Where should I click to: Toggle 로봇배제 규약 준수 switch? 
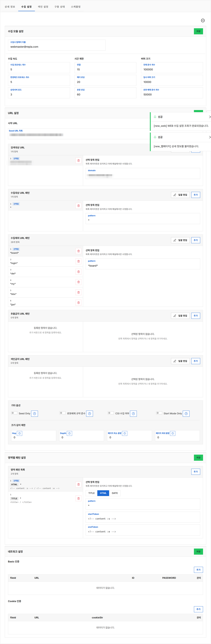63,413
